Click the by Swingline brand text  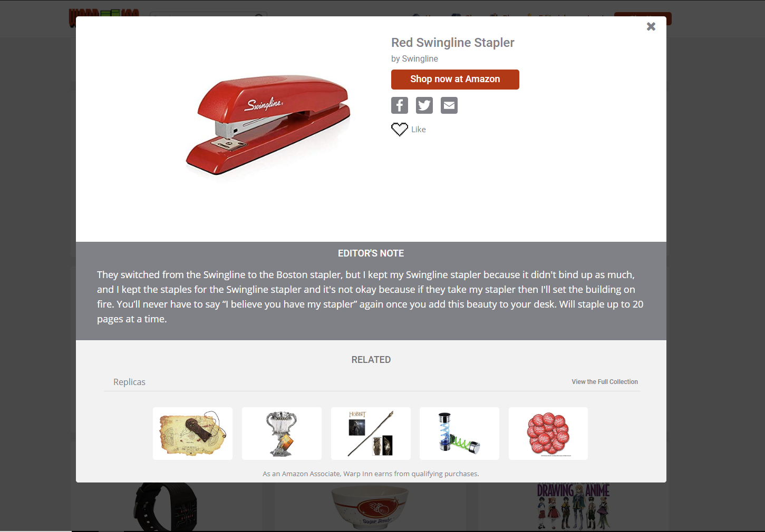tap(414, 58)
